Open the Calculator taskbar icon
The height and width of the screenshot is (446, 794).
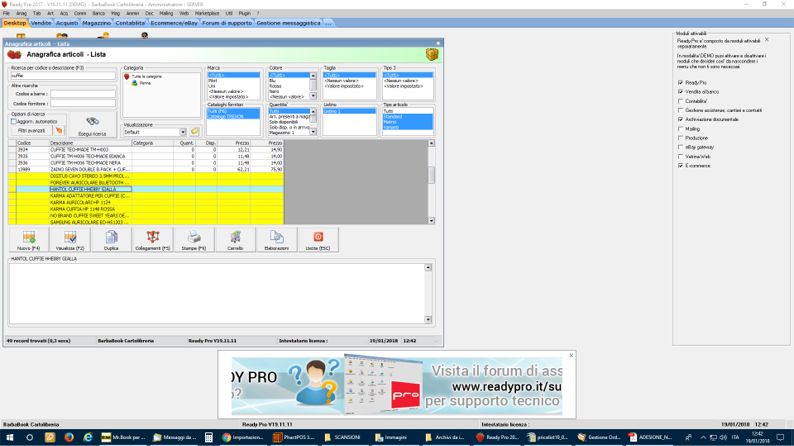(x=209, y=437)
